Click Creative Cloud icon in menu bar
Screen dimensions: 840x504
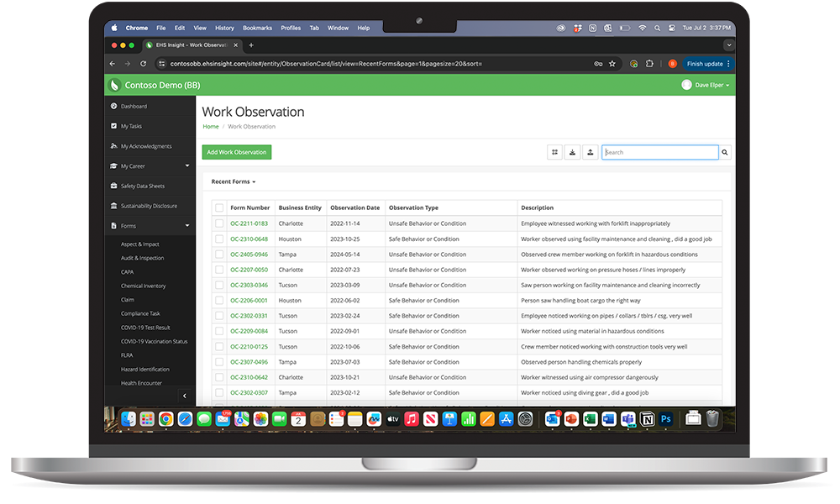561,28
